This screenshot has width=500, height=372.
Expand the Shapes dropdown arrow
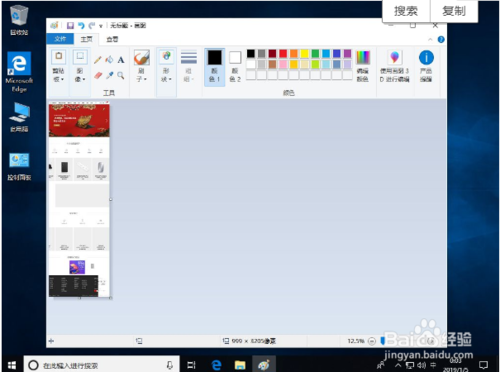(x=170, y=79)
